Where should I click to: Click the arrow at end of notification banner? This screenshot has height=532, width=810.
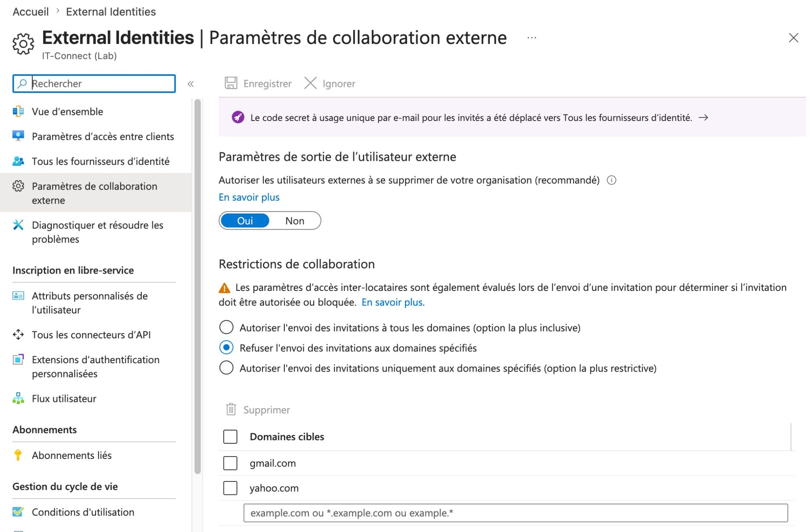click(703, 117)
